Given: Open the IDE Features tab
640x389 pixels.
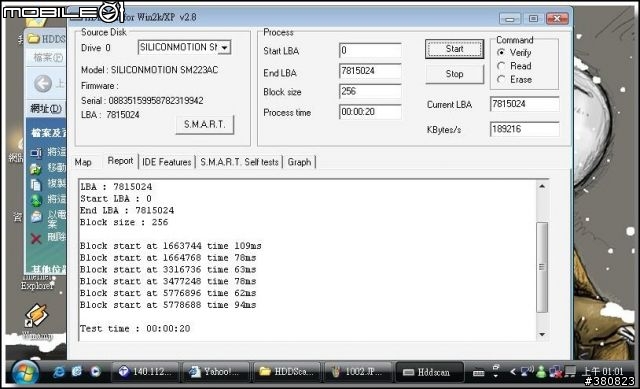Looking at the screenshot, I should [167, 162].
